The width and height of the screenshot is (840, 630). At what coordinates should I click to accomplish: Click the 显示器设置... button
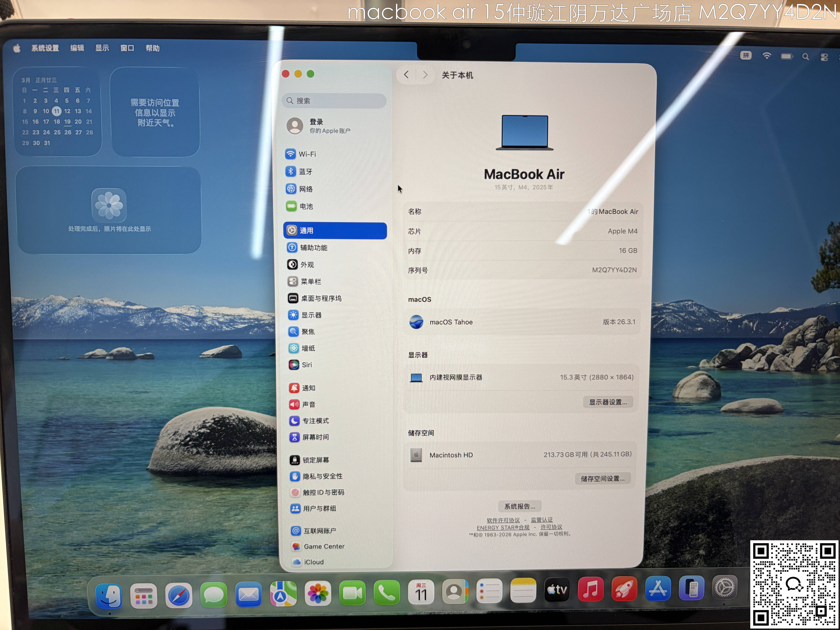click(x=608, y=402)
